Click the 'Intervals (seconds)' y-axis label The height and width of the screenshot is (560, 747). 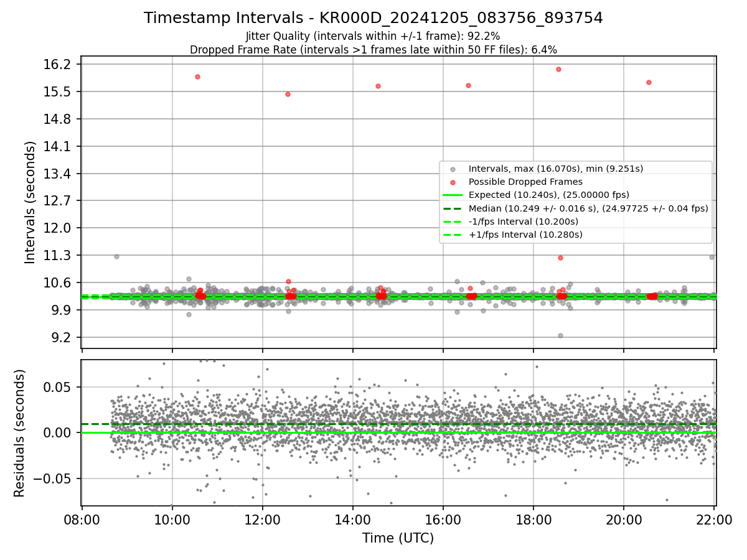(31, 202)
